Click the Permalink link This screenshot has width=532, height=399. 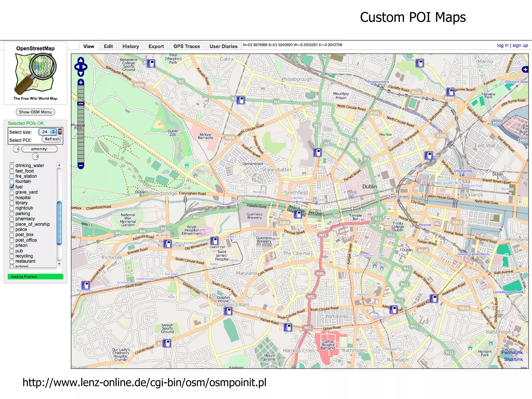(x=512, y=352)
